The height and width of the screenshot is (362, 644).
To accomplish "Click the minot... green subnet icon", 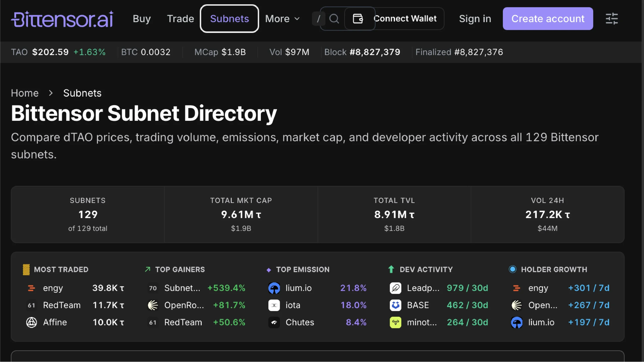I will point(395,322).
